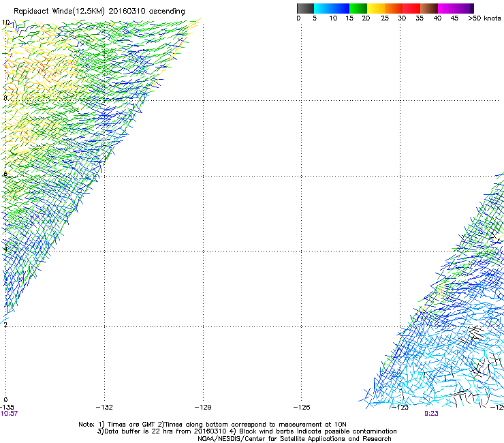This screenshot has width=504, height=443.
Task: Click the latitude axis label "8"
Action: click(5, 98)
